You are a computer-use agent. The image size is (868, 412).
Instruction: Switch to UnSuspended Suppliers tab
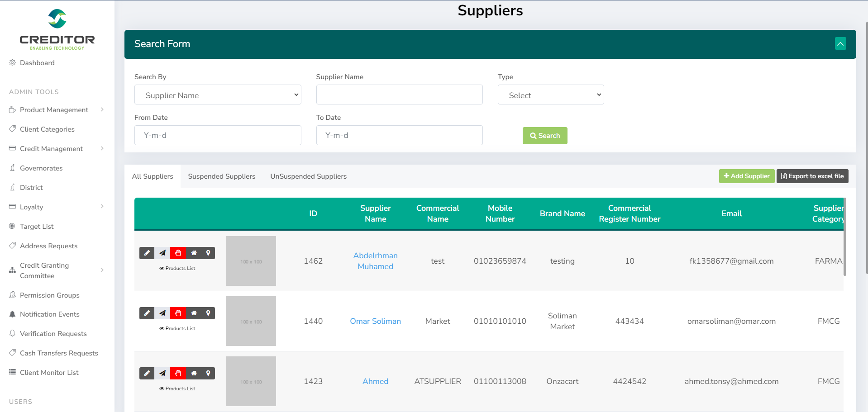308,176
